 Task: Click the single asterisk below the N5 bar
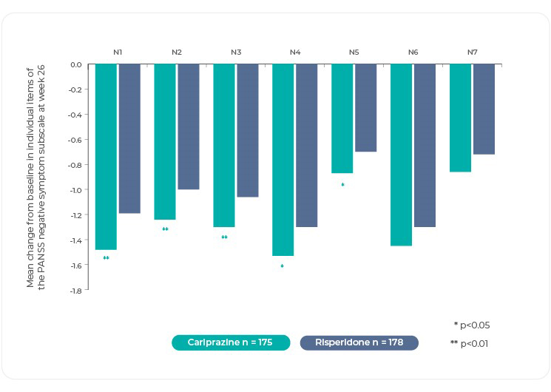[342, 185]
